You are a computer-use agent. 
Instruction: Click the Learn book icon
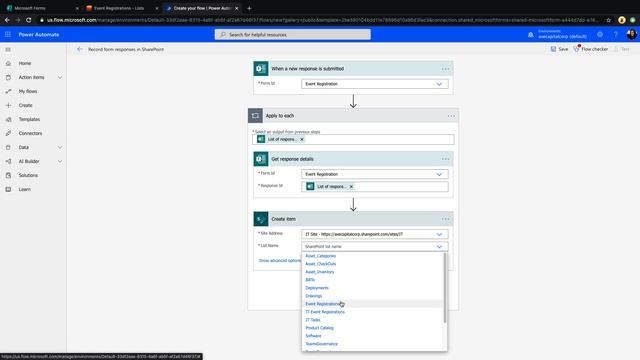[8, 189]
